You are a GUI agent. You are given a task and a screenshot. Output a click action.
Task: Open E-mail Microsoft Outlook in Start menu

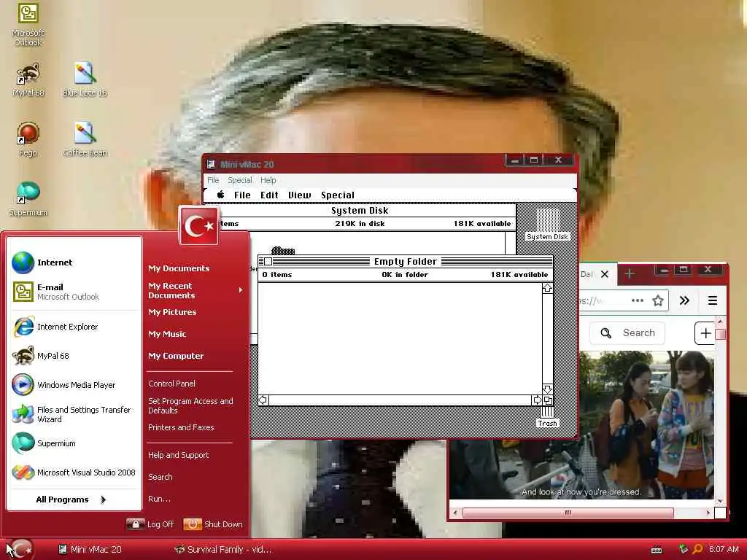coord(74,292)
